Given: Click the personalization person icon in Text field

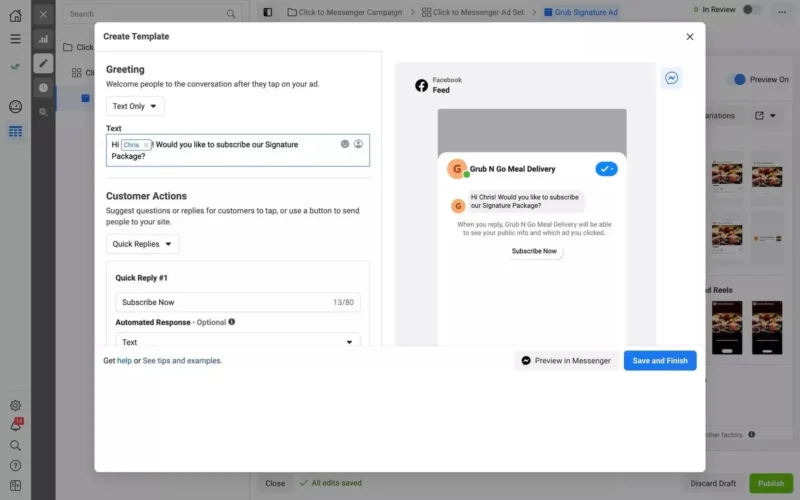Looking at the screenshot, I should pos(359,144).
